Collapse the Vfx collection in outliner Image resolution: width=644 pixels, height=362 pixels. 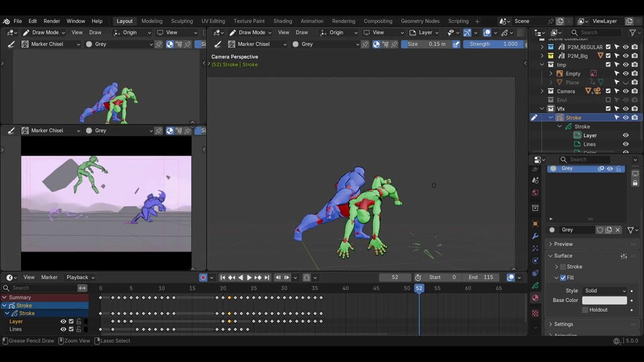pos(542,109)
